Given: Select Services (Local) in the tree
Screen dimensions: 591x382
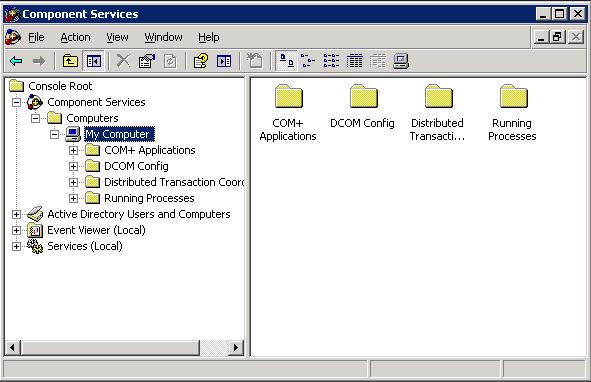Looking at the screenshot, I should point(85,246).
